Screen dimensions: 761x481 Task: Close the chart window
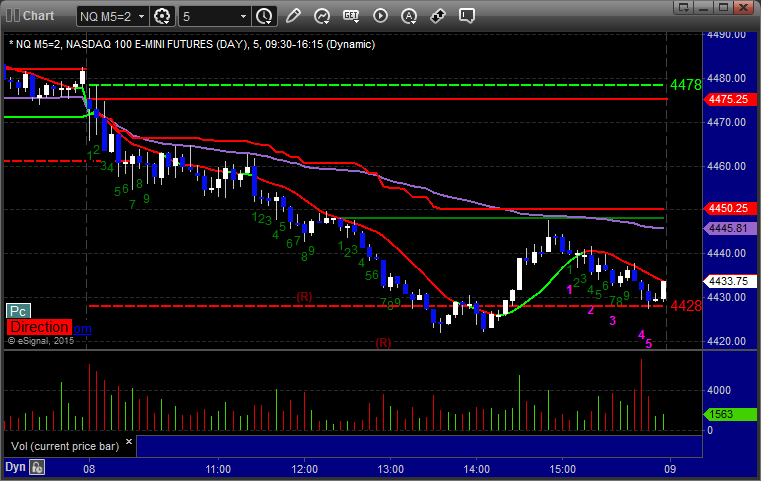click(743, 7)
